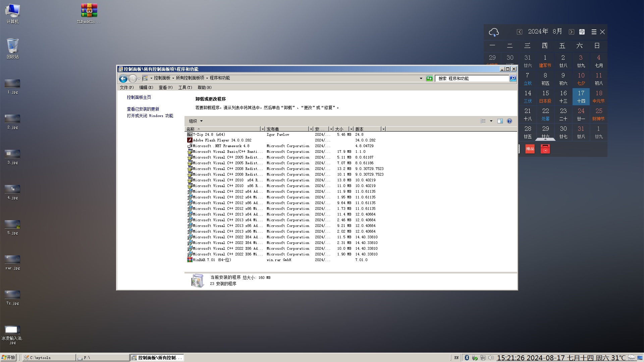644x362 pixels.
Task: Go to previous month in calendar widget
Action: tap(520, 32)
